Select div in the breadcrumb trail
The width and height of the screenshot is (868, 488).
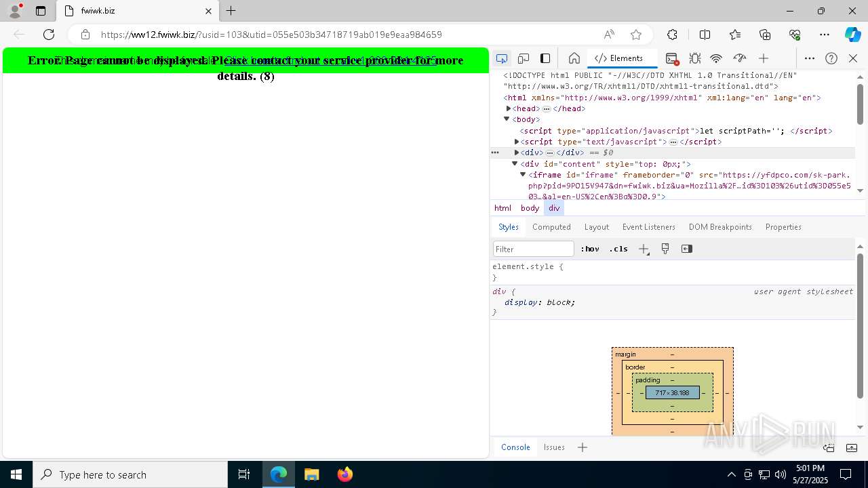[554, 208]
